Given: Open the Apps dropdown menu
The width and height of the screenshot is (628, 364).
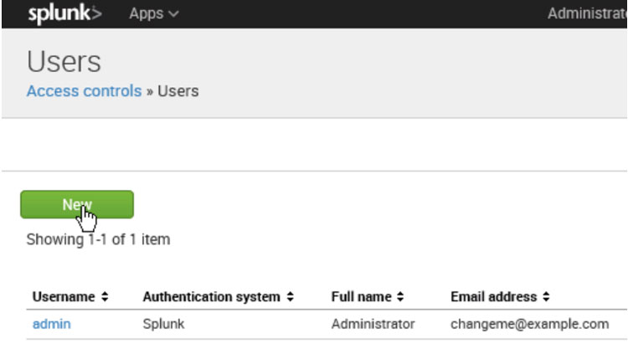Looking at the screenshot, I should point(153,14).
